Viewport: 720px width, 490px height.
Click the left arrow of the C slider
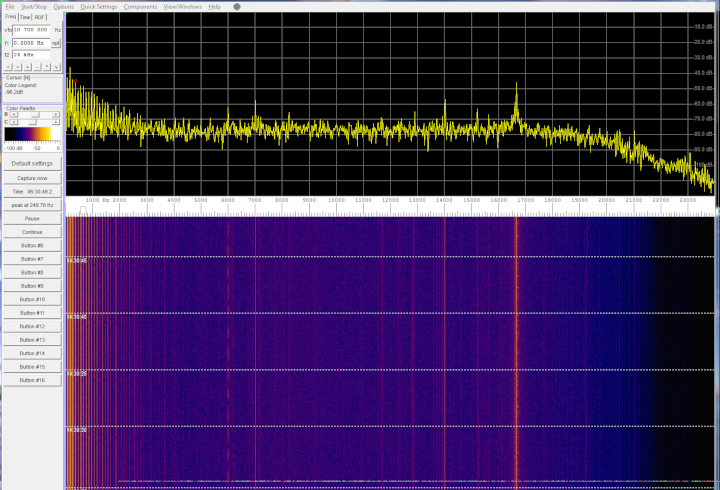pos(14,122)
